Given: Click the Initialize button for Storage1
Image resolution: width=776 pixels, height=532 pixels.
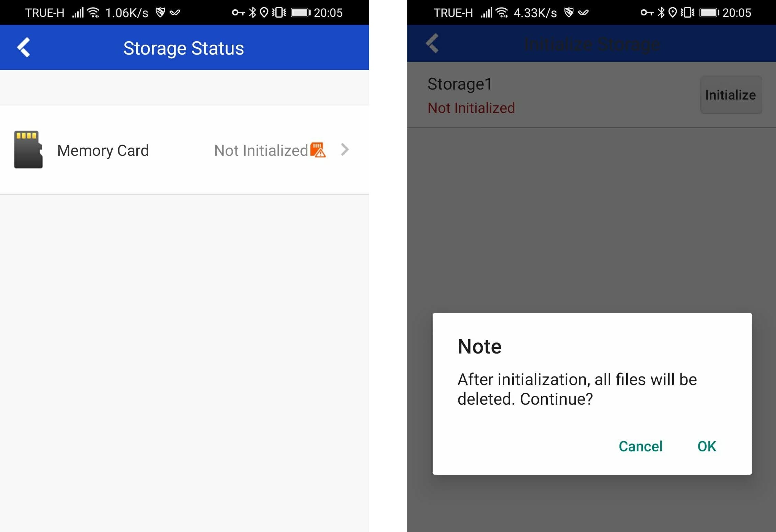Looking at the screenshot, I should click(x=731, y=95).
